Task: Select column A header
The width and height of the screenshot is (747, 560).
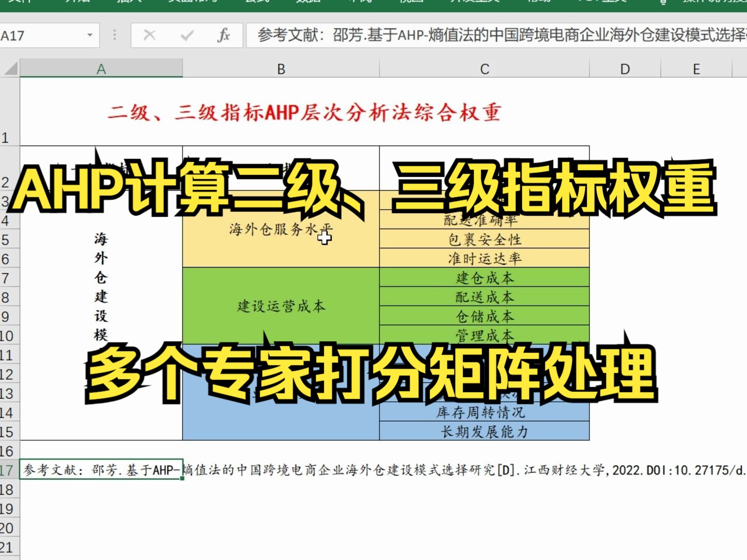Action: tap(101, 68)
